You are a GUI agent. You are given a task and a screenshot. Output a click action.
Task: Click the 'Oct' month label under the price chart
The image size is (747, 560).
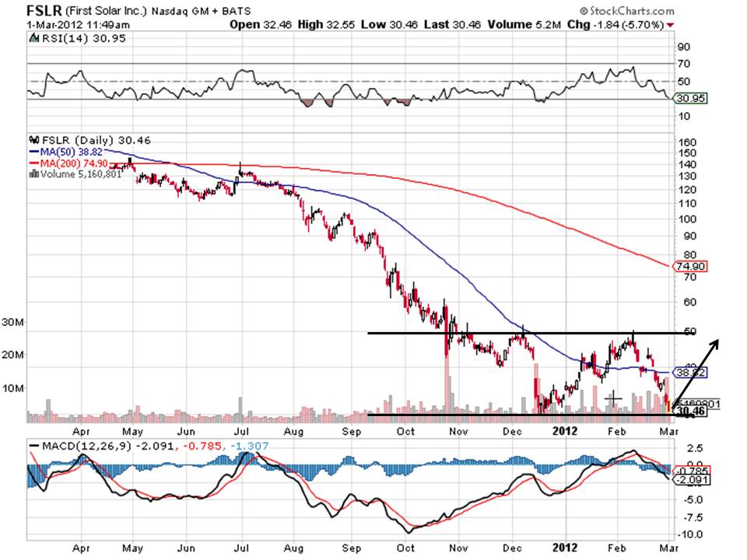pyautogui.click(x=405, y=431)
